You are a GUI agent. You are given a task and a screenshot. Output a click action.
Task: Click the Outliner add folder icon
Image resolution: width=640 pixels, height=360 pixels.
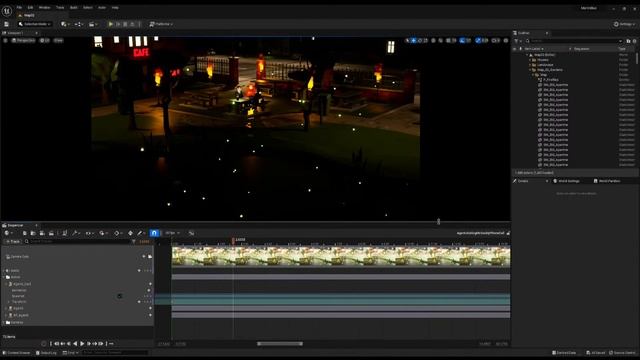click(628, 41)
